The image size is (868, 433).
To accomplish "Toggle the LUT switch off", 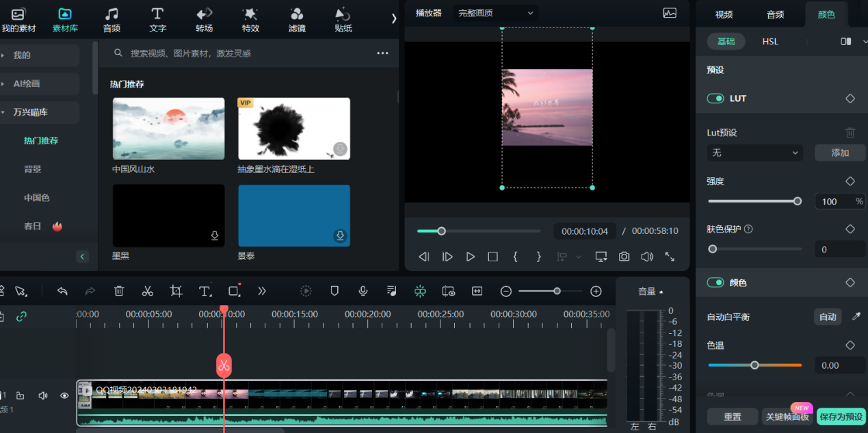I will point(715,99).
